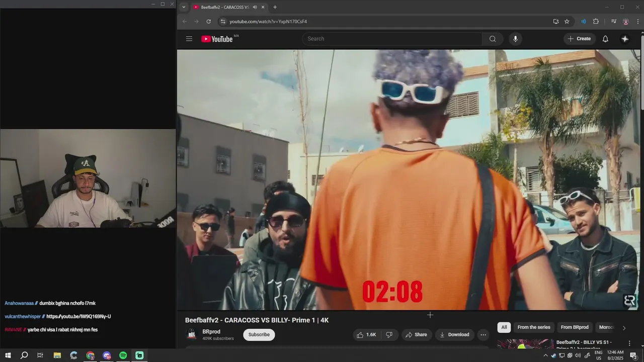Open the Windows volume tray icon
The image size is (644, 362).
(578, 355)
